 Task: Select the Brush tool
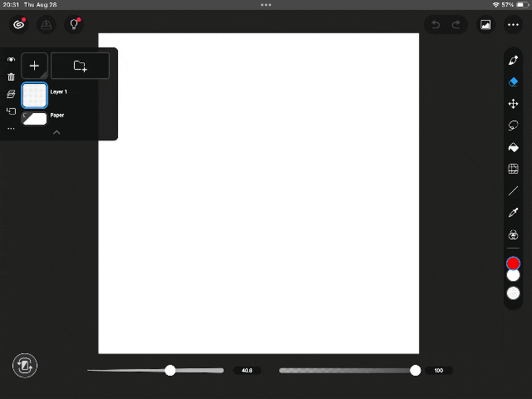pyautogui.click(x=513, y=61)
